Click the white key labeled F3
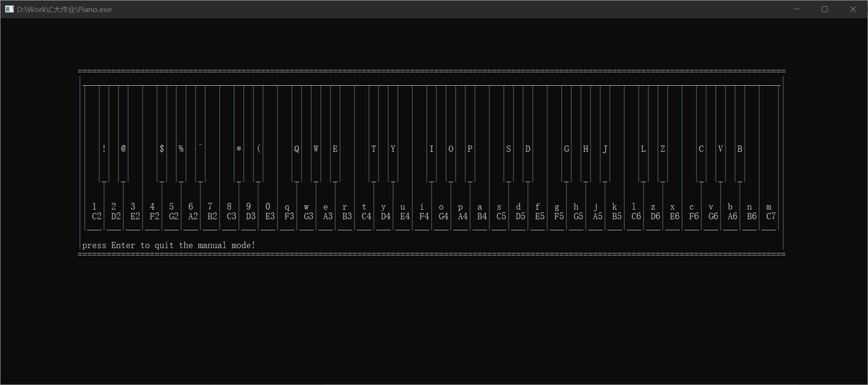This screenshot has height=385, width=868. 287,212
